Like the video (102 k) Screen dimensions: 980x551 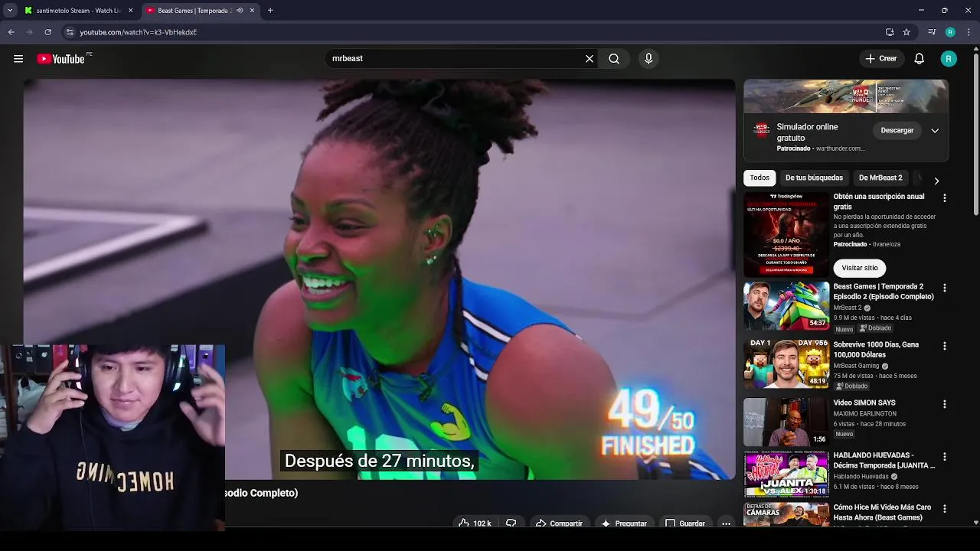point(475,523)
